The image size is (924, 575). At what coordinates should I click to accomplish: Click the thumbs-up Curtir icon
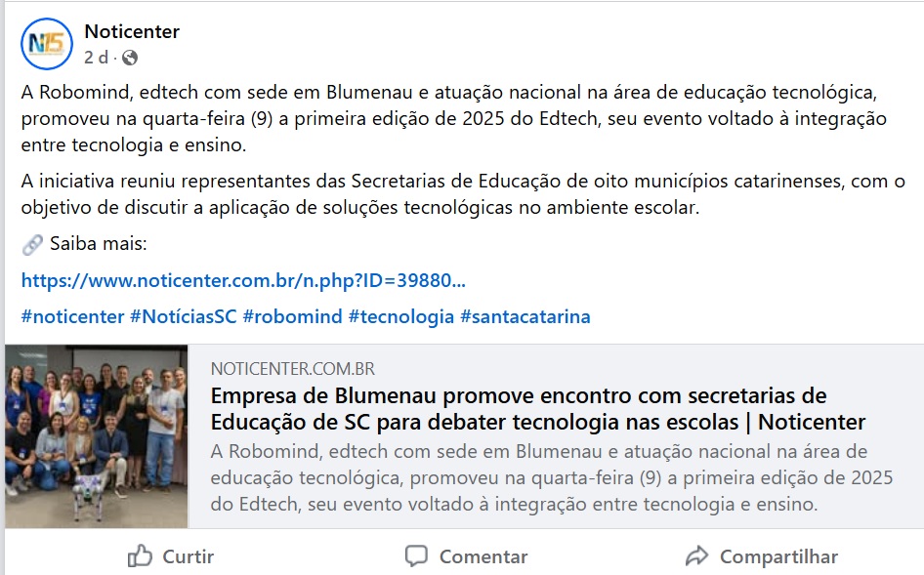coord(141,556)
